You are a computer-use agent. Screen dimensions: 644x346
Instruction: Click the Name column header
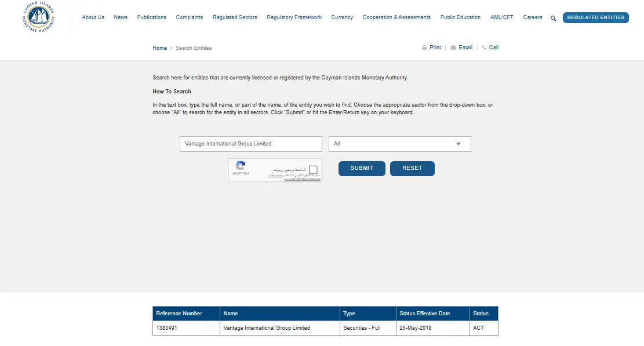pos(280,314)
